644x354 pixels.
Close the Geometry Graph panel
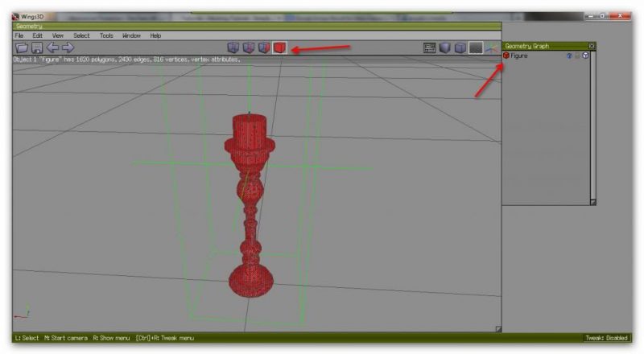click(592, 46)
